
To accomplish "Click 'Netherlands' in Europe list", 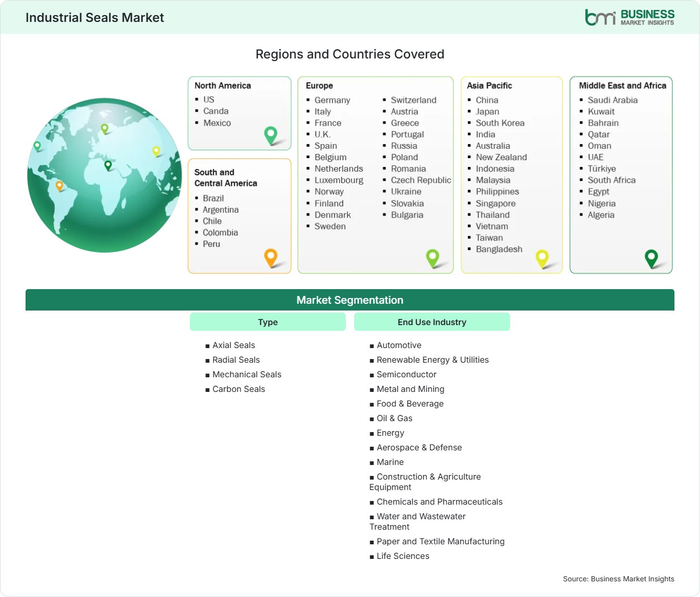I will coord(339,169).
